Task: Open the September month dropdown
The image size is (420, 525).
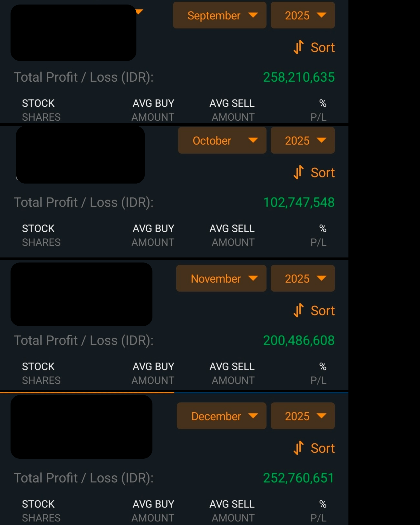Action: tap(219, 15)
